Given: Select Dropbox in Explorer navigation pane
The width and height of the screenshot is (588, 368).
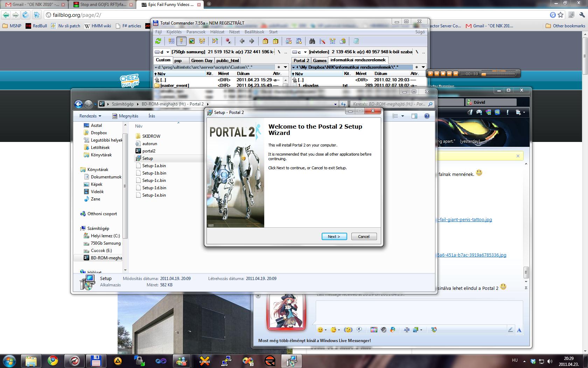Looking at the screenshot, I should tap(99, 132).
